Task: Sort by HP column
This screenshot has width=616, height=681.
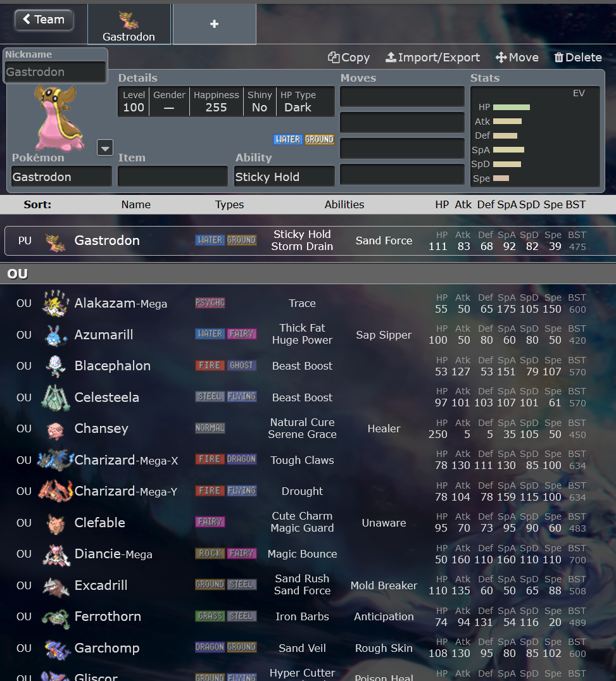Action: click(x=442, y=204)
